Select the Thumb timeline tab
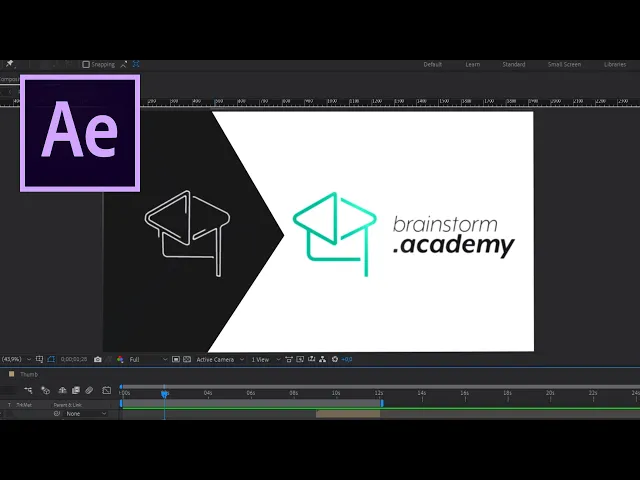The image size is (640, 480). click(29, 374)
